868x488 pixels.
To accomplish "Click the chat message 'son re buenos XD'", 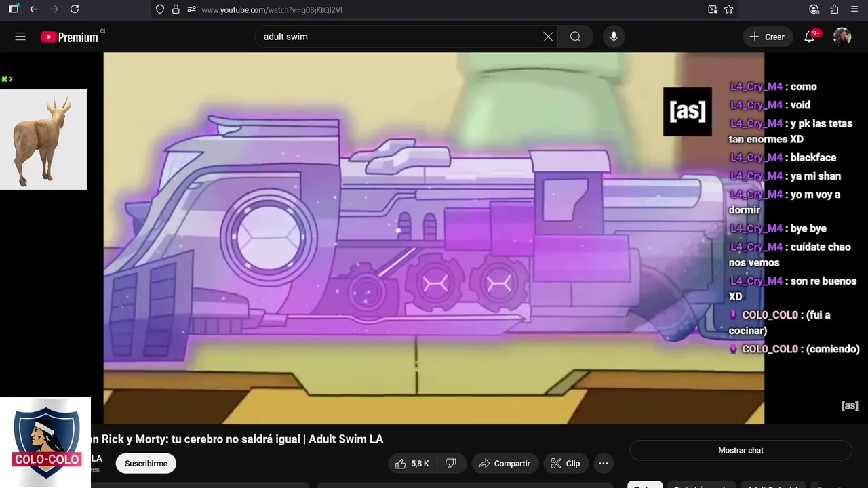I will [x=793, y=289].
